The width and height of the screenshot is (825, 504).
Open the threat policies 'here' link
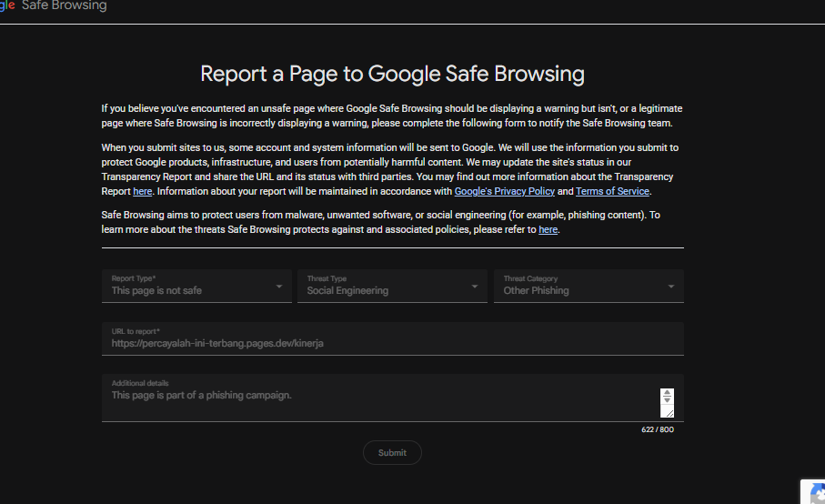click(x=548, y=230)
